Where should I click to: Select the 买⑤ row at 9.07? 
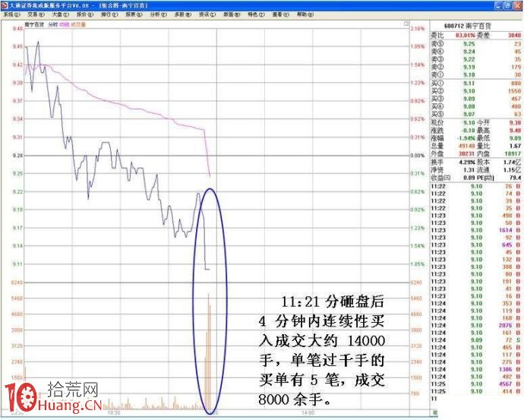point(476,114)
